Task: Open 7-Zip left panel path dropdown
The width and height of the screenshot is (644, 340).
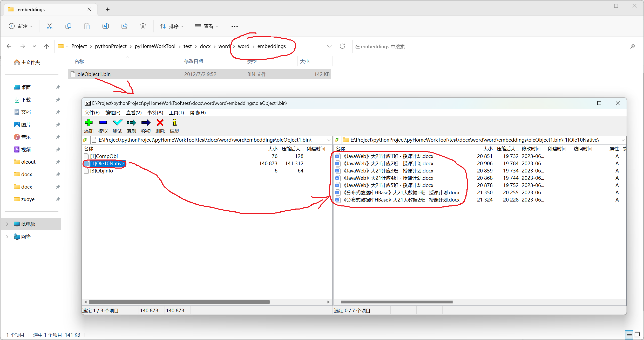Action: pyautogui.click(x=329, y=140)
